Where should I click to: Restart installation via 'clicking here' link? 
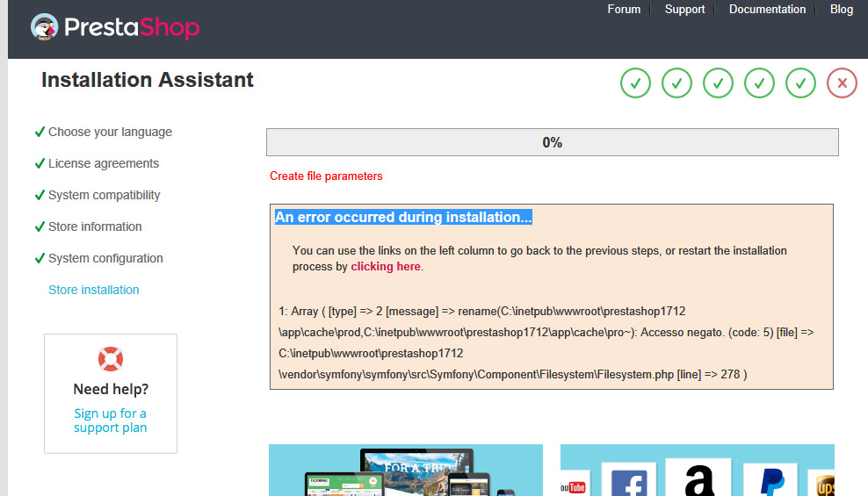pos(386,267)
